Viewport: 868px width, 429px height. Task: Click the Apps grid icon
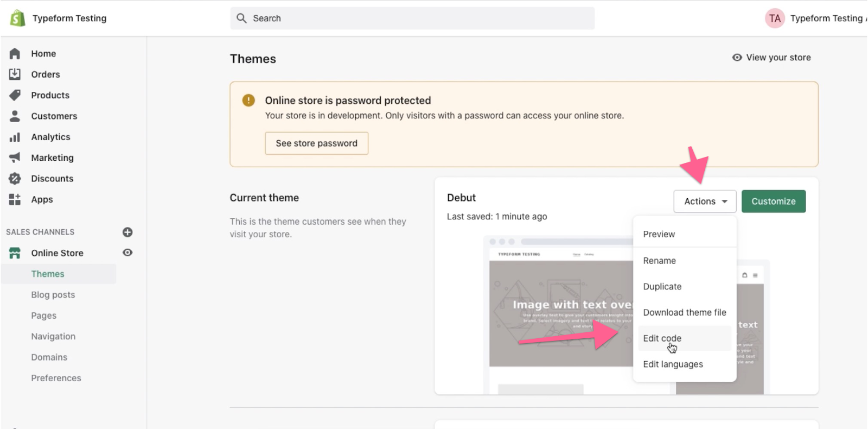[15, 199]
